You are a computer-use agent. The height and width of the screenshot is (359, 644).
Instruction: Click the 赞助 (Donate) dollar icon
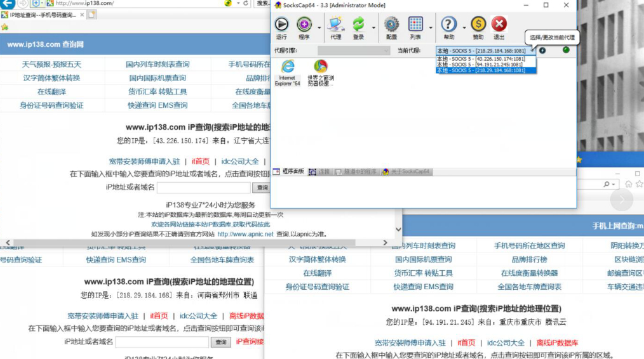point(478,24)
